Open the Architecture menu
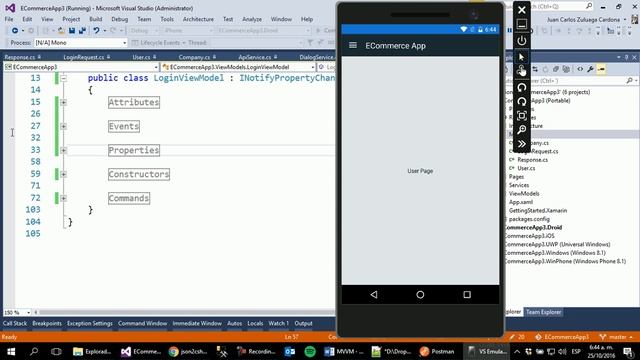640x360 pixels. (x=198, y=19)
